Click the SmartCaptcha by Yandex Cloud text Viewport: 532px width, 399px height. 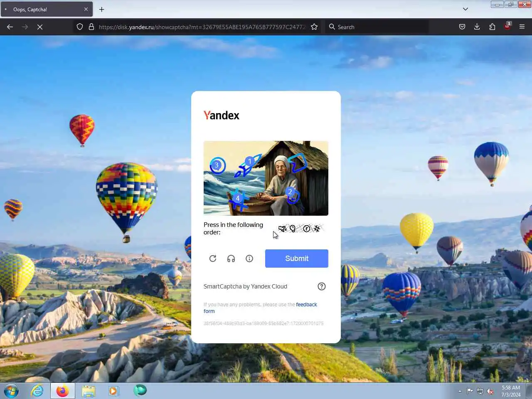pos(245,286)
